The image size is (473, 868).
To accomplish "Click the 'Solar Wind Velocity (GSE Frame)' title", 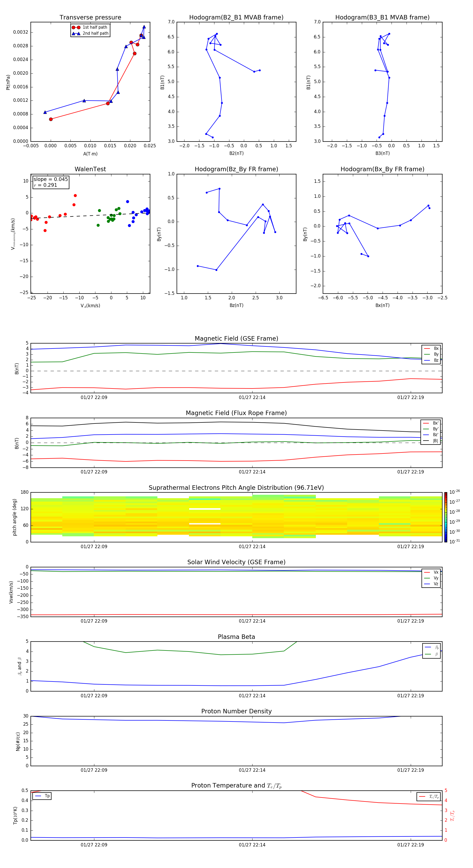I will click(x=236, y=562).
